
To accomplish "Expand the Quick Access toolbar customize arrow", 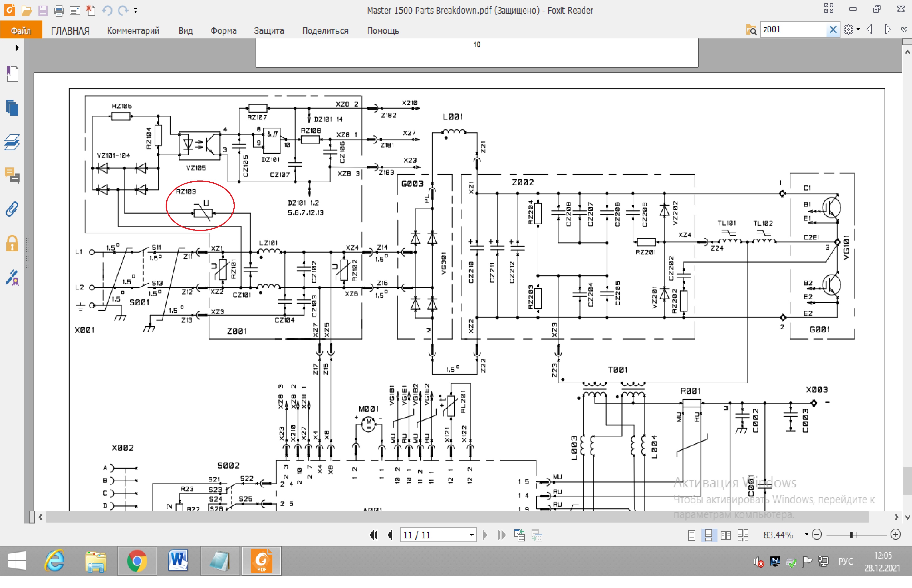I will (136, 11).
